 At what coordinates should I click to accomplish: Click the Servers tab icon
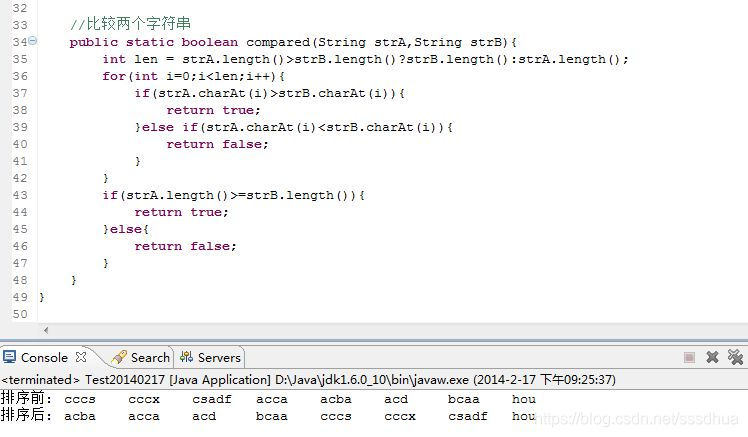[187, 357]
